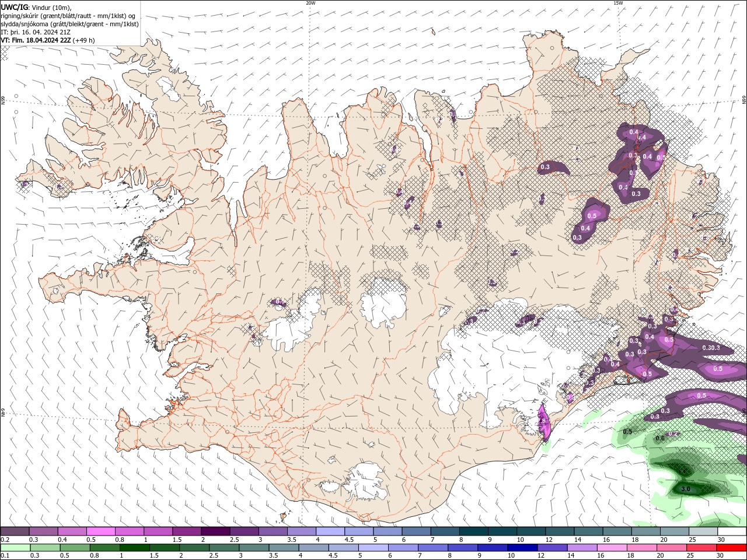Pick the top-row legend swatch starting at 6
Screen dimensions: 747x560
click(416, 531)
